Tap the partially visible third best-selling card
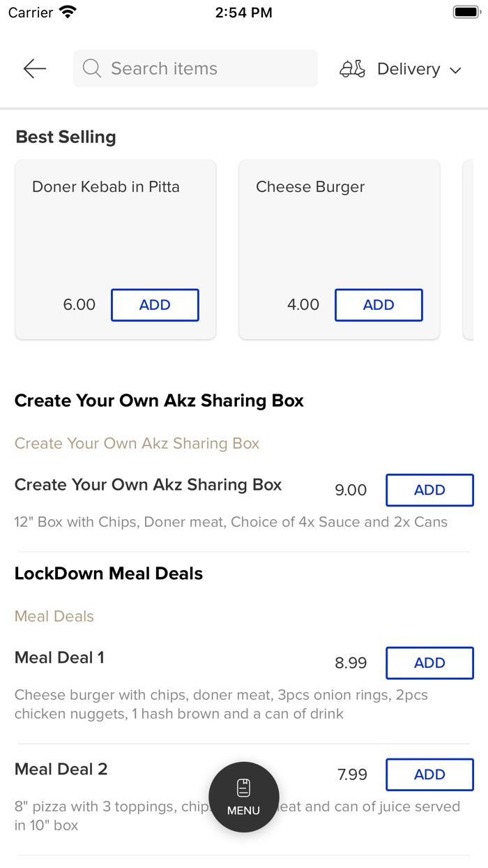Screen dimensions: 488x868 pos(469,250)
